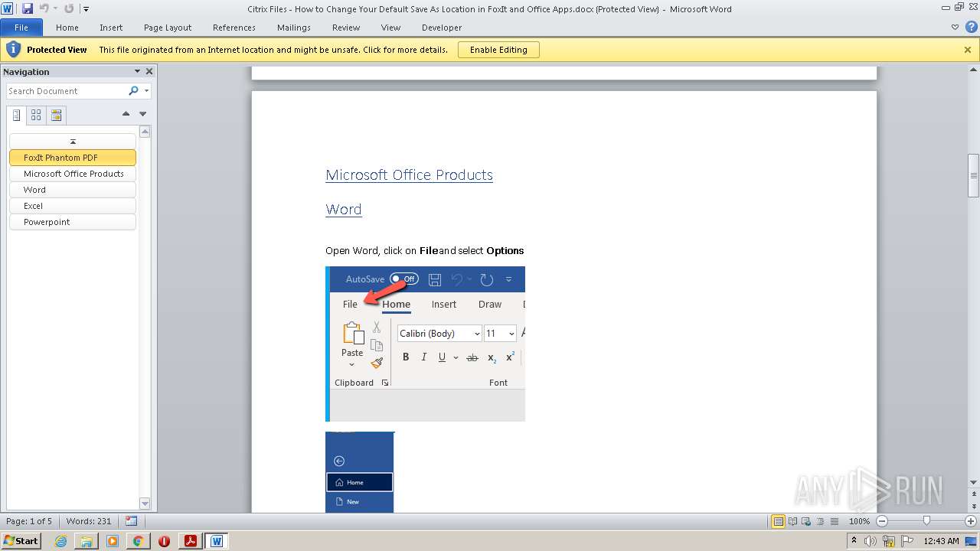Click the Word heading in document page
Viewport: 980px width, 551px height.
pyautogui.click(x=343, y=210)
